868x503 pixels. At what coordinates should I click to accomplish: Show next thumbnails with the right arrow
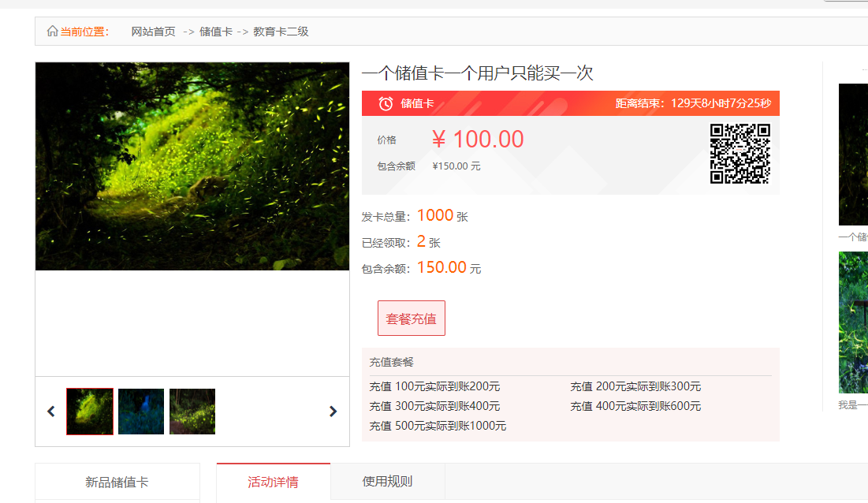(x=333, y=412)
